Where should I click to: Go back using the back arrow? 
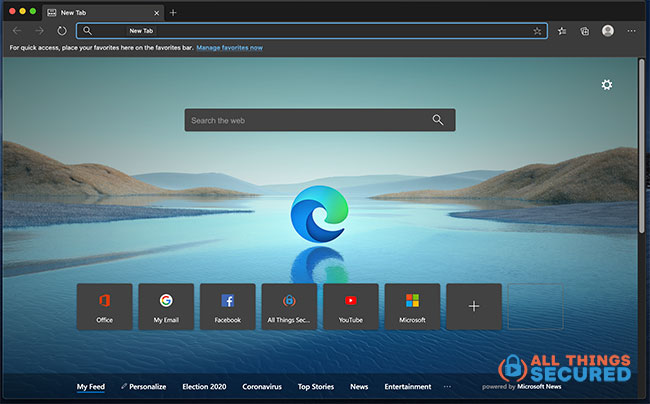[17, 31]
